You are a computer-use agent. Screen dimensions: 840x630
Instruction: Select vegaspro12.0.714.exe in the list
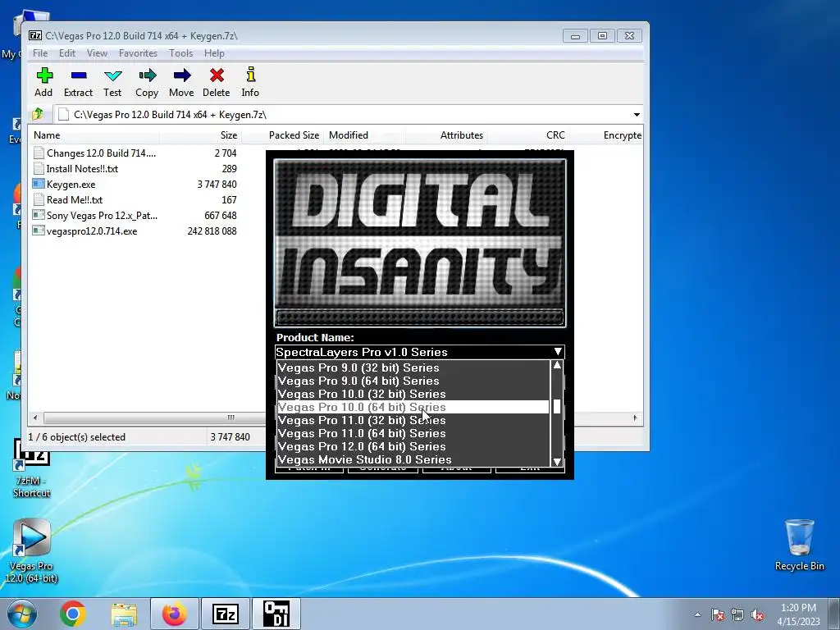tap(92, 231)
